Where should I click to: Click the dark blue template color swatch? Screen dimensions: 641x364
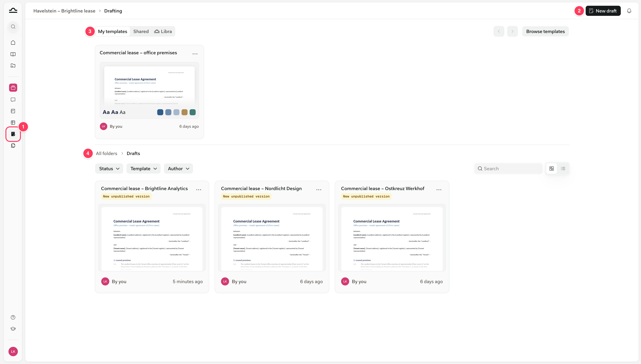160,112
